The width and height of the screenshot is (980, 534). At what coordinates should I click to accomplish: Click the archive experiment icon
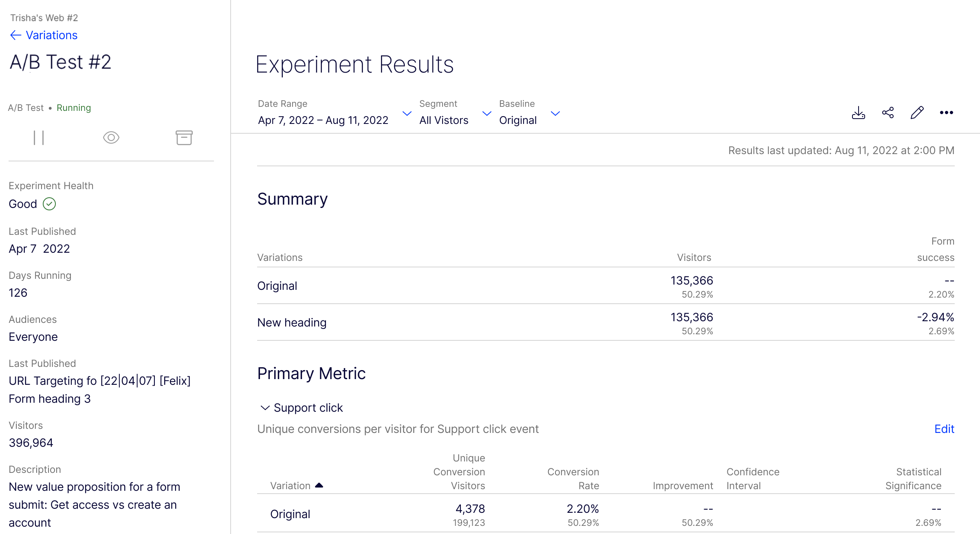point(184,138)
